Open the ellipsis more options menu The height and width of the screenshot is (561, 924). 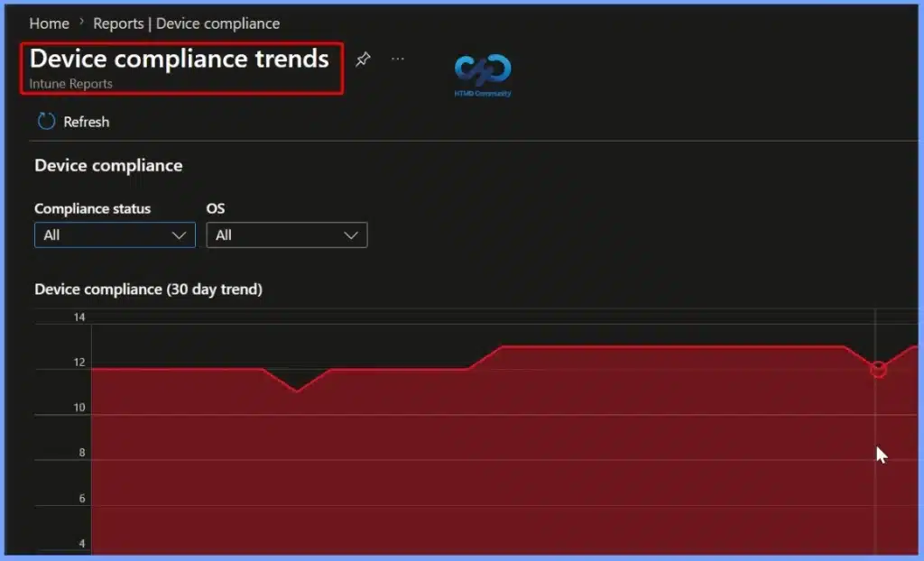point(398,59)
